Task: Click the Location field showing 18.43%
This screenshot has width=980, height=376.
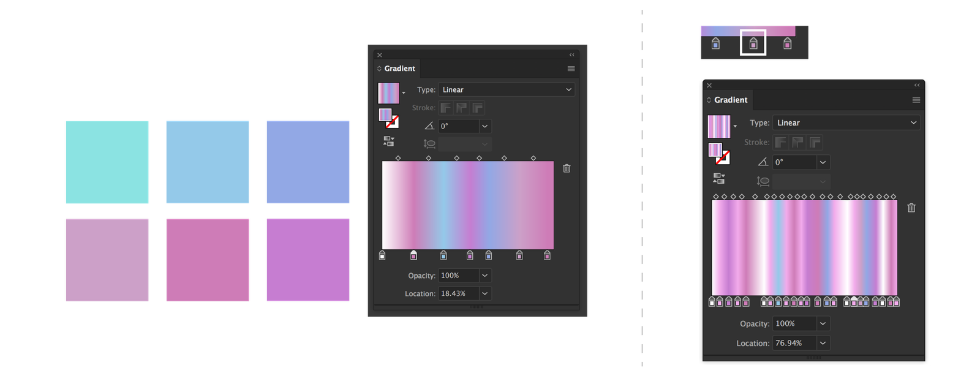Action: pos(458,293)
